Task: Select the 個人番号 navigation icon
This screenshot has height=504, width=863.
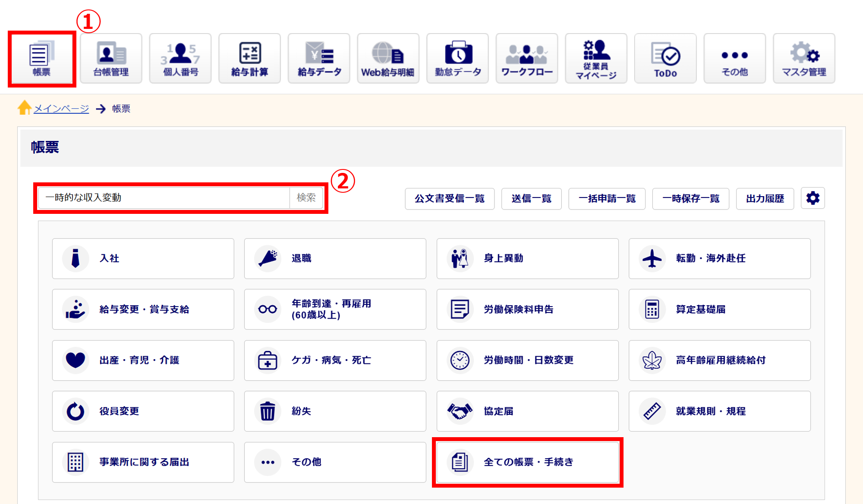Action: click(180, 59)
